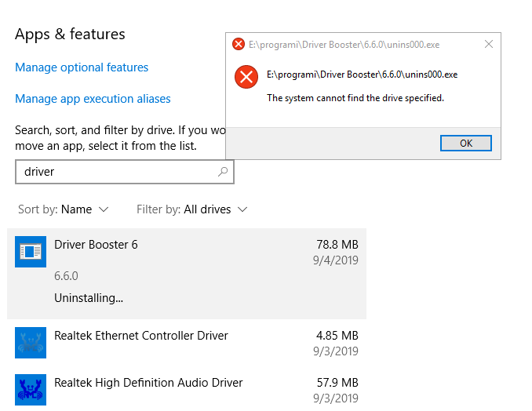
Task: Click the error dialog title bar path text
Action: pyautogui.click(x=344, y=45)
